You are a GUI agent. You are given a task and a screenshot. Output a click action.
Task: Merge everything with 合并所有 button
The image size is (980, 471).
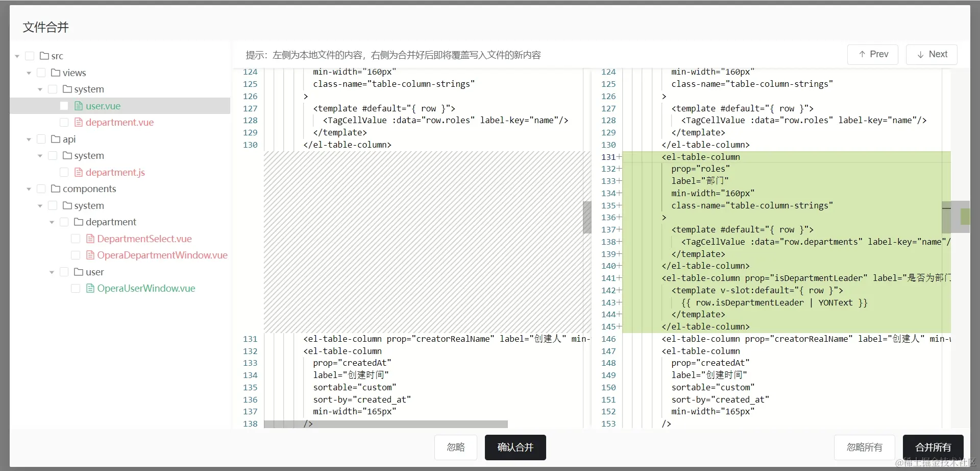point(933,448)
